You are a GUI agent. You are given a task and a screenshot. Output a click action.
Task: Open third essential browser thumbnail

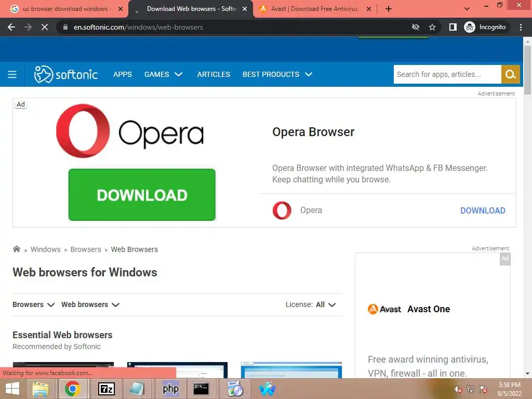(291, 370)
